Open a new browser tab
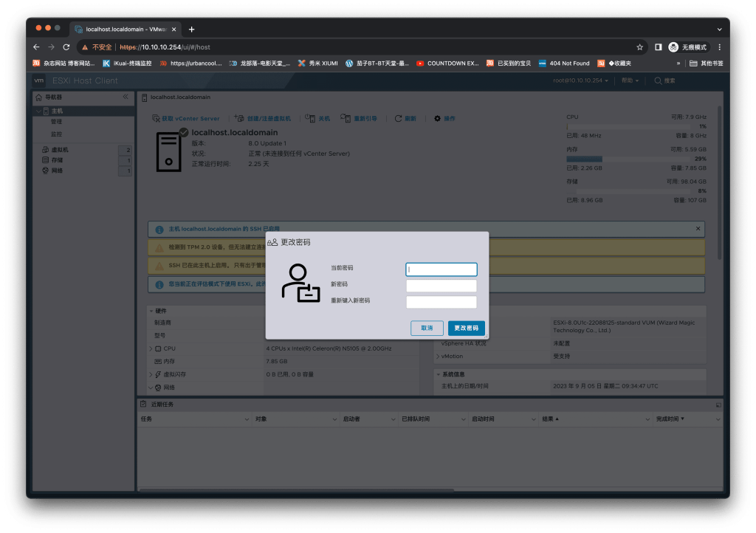Image resolution: width=756 pixels, height=533 pixels. click(x=192, y=29)
